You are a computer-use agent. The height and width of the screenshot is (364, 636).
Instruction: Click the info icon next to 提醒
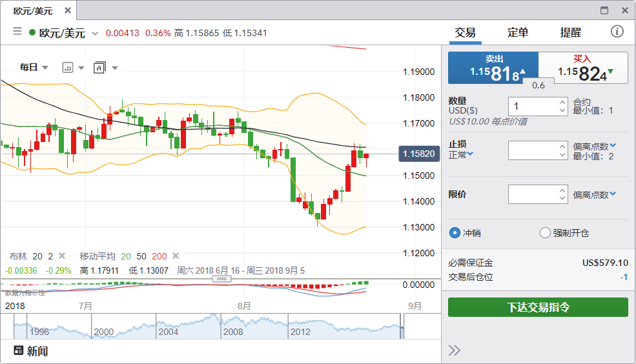pos(617,32)
